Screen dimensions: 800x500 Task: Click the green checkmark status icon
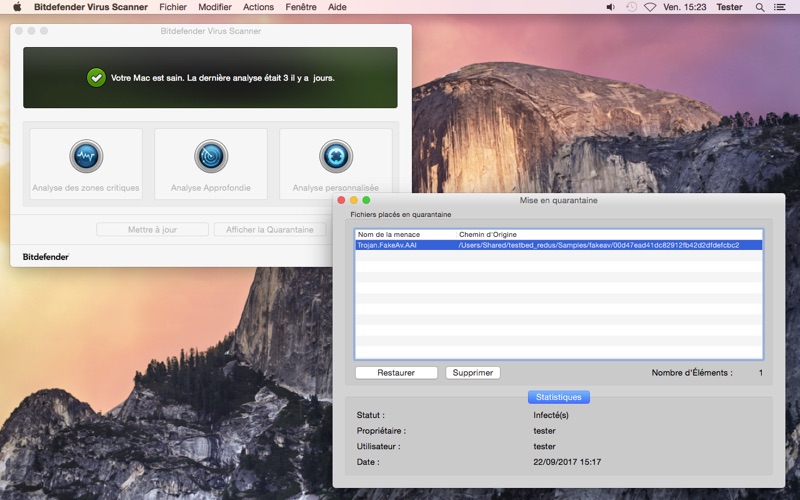(x=96, y=78)
